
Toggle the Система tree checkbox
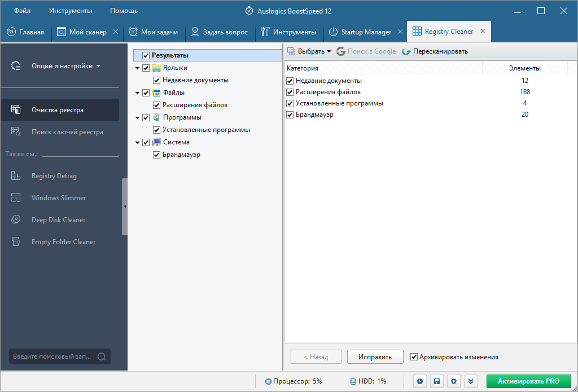146,143
